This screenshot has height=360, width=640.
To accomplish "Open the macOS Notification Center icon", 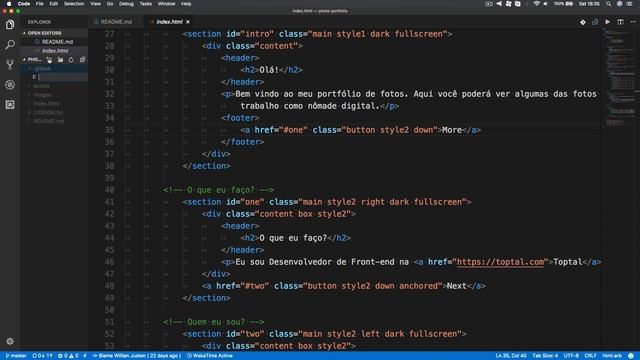I will (630, 4).
